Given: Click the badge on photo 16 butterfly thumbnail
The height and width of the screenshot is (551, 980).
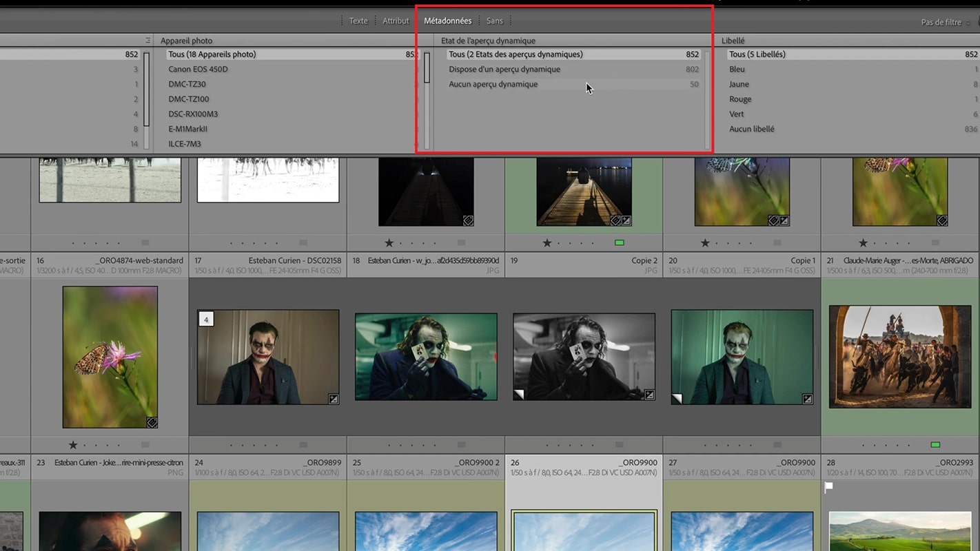Looking at the screenshot, I should pos(152,422).
